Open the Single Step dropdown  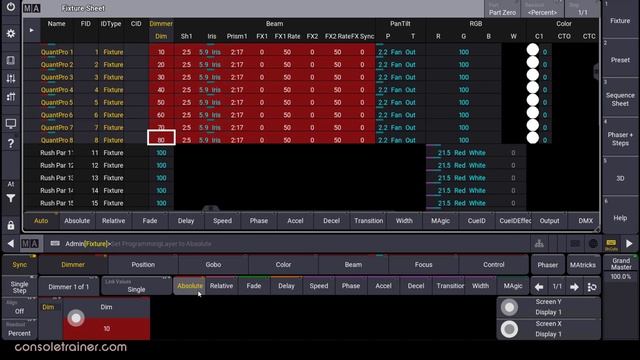(19, 287)
